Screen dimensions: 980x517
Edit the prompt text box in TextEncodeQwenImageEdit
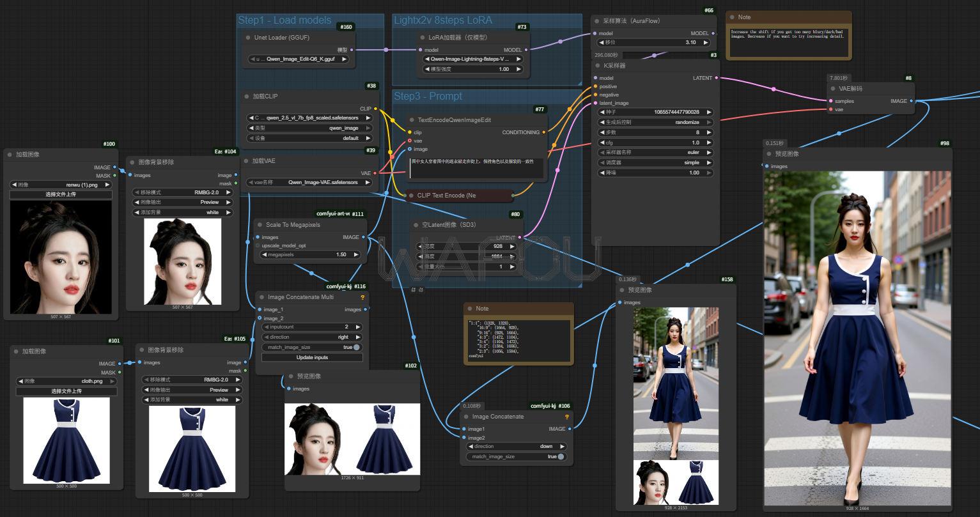coord(476,168)
